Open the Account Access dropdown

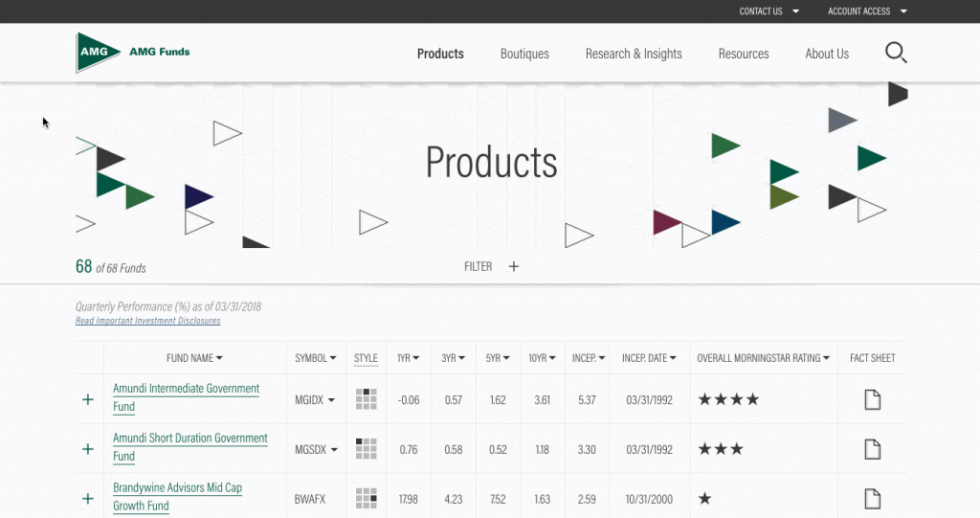point(867,11)
